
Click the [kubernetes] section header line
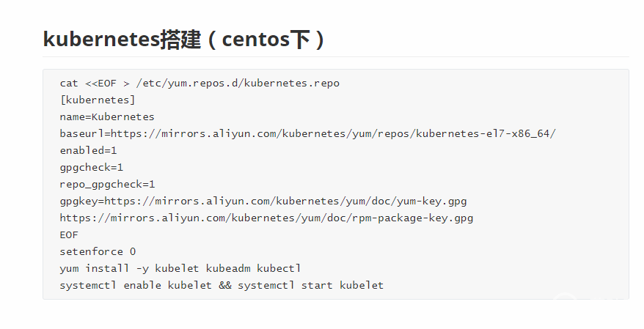pos(98,100)
